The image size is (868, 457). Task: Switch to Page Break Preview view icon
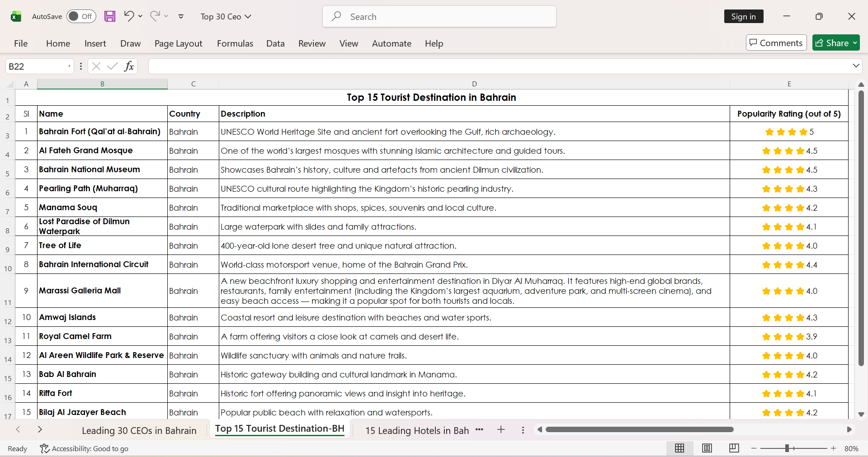[734, 448]
